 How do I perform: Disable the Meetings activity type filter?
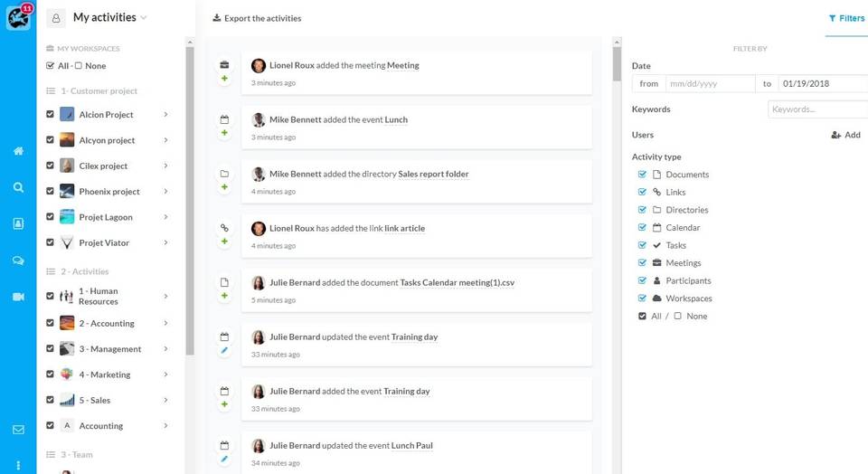click(x=642, y=263)
